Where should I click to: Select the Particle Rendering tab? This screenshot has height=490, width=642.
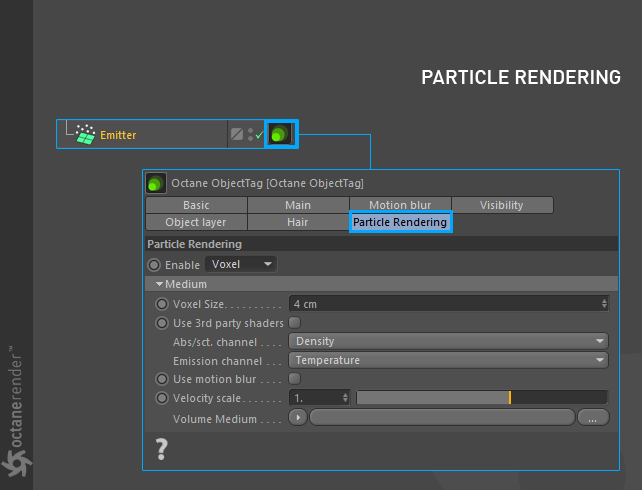pyautogui.click(x=400, y=222)
